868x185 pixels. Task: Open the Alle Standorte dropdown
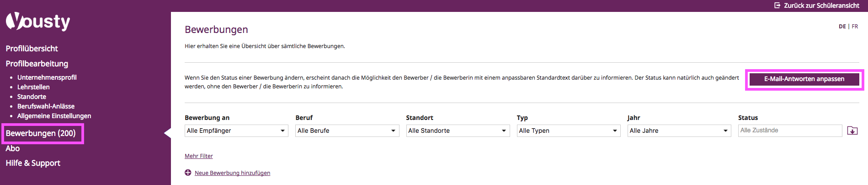tap(458, 131)
